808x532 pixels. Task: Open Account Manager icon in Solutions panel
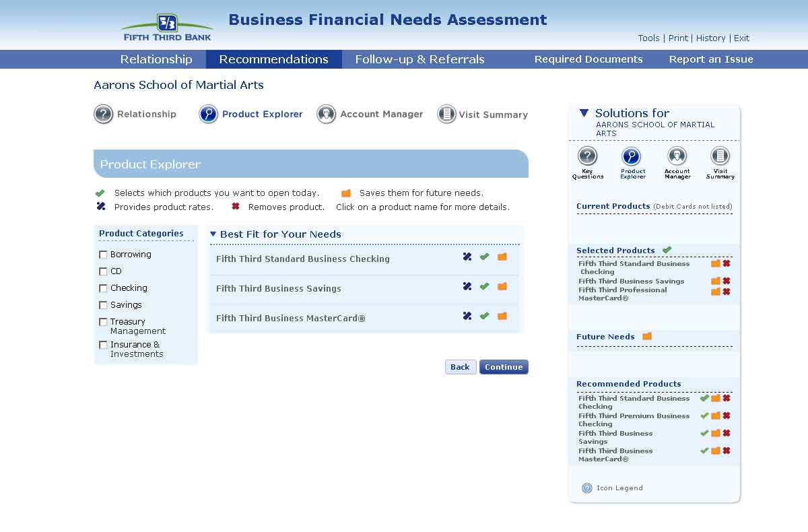(677, 157)
